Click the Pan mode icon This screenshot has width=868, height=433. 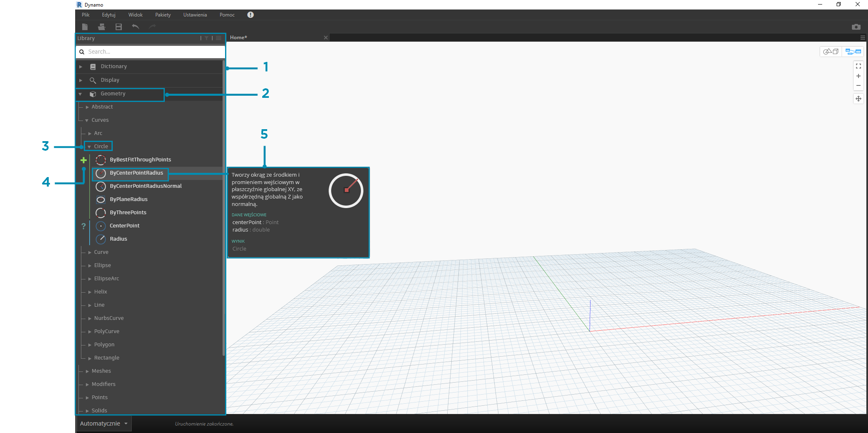[859, 99]
